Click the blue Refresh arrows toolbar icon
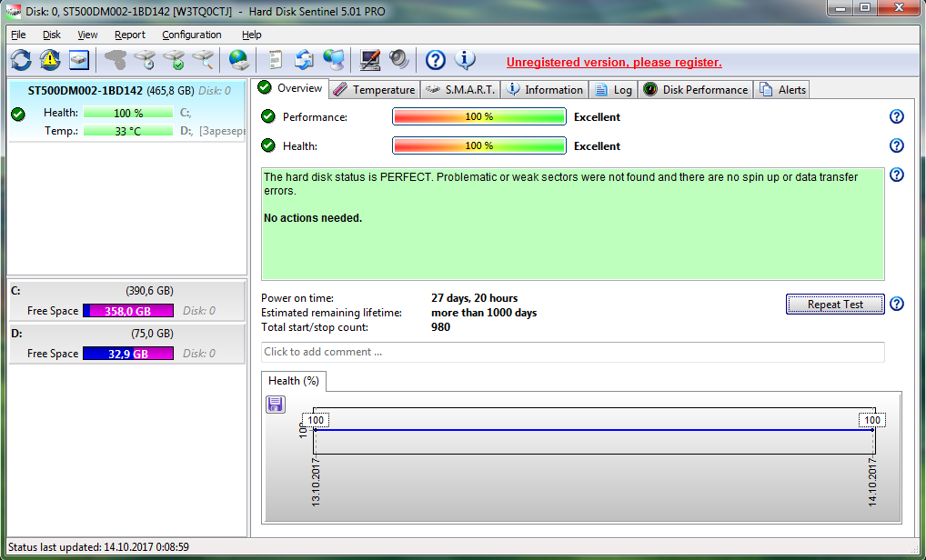Screen dimensions: 926x560 tap(21, 61)
